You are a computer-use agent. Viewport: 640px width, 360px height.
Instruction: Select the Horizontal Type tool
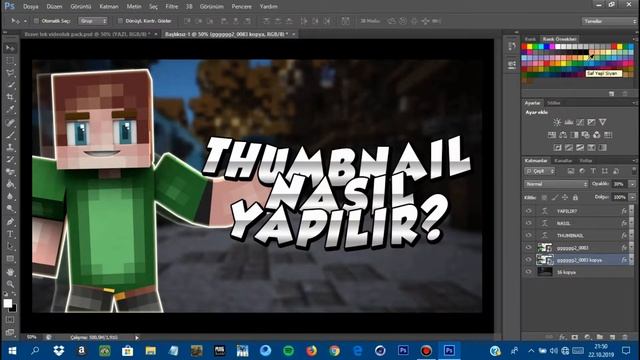(10, 234)
